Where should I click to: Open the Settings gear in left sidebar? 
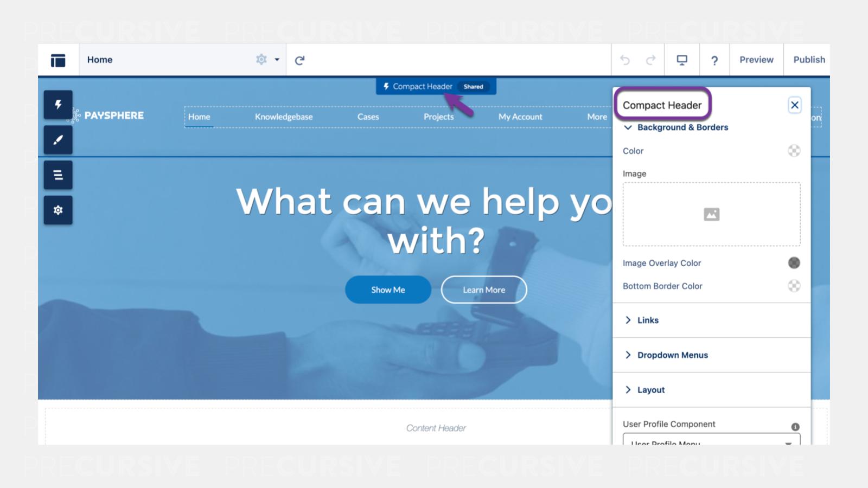coord(58,210)
